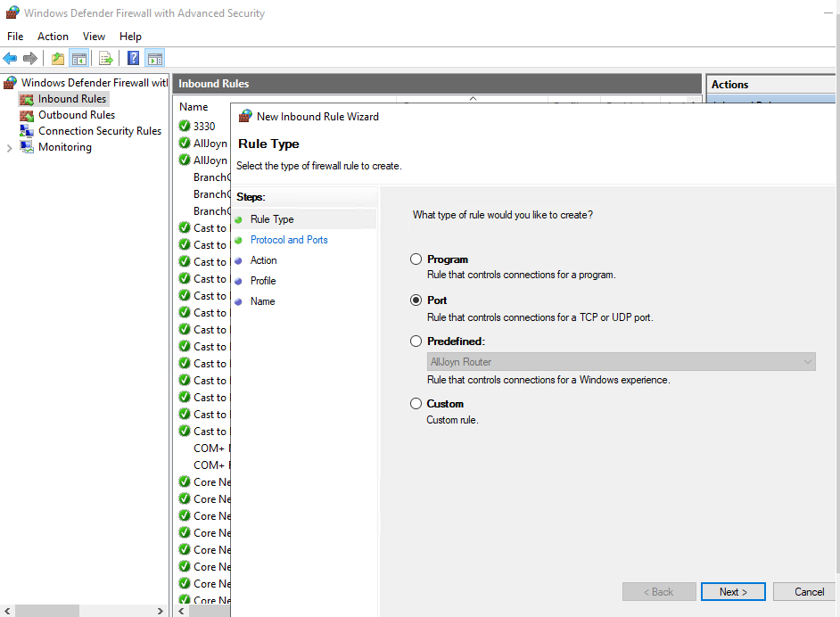This screenshot has height=617, width=840.
Task: Select the Program radio button
Action: point(416,259)
